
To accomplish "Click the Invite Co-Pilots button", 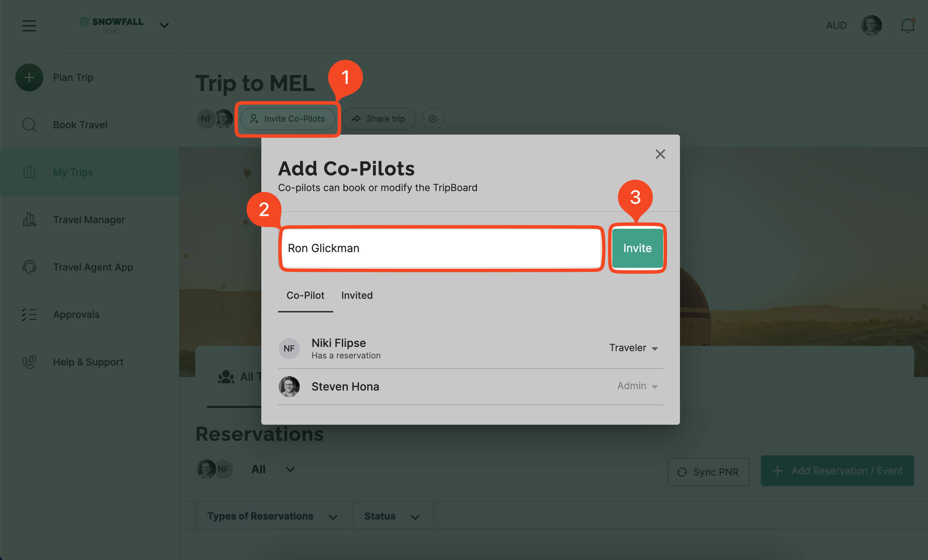I will click(x=288, y=119).
